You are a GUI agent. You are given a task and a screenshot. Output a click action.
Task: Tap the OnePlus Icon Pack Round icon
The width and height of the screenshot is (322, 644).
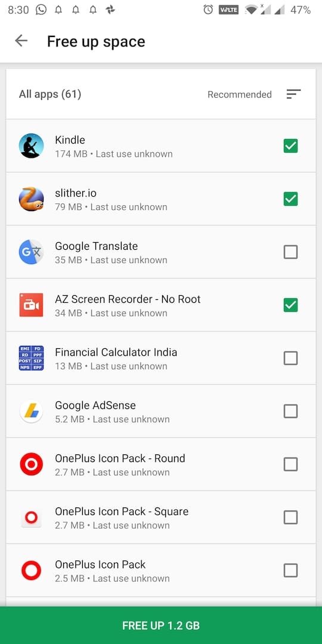pos(31,464)
